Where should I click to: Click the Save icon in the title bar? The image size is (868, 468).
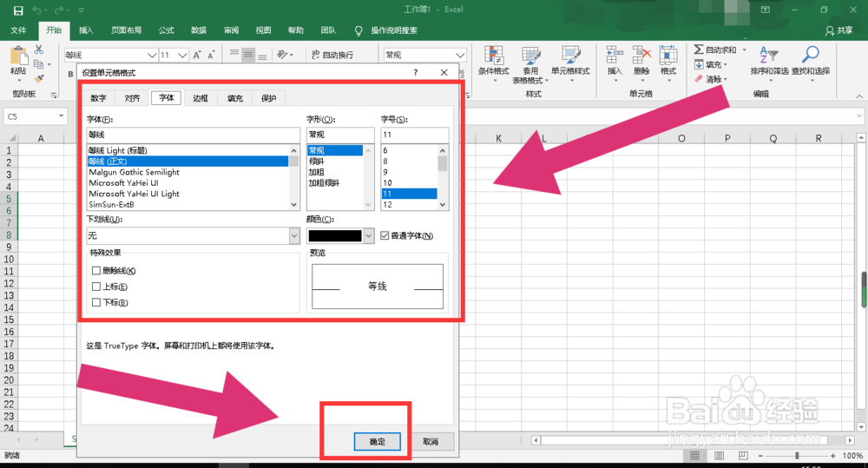click(18, 10)
